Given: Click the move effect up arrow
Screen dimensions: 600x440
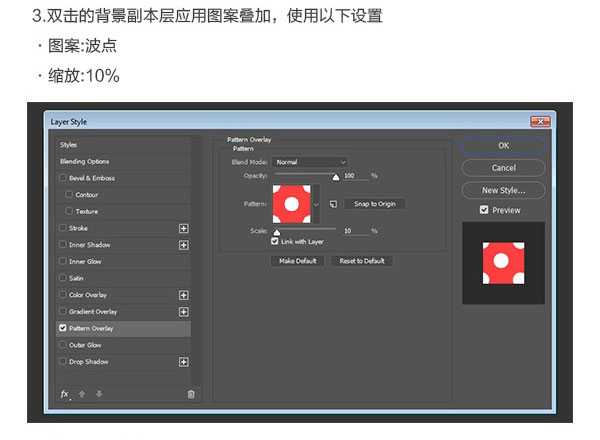Looking at the screenshot, I should [x=82, y=394].
